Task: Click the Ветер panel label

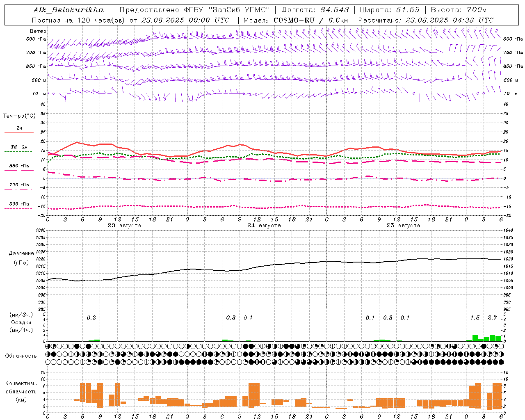Action: click(x=38, y=31)
